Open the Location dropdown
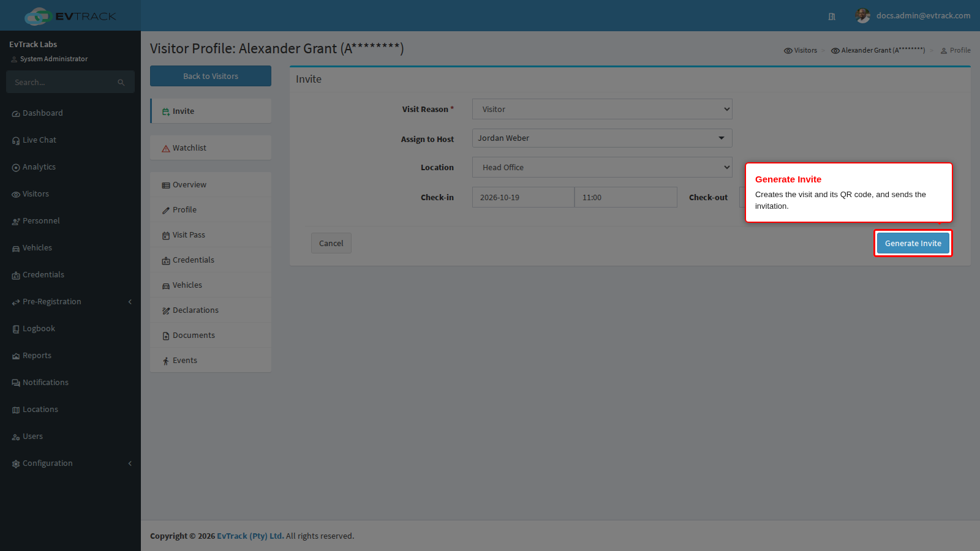980x551 pixels. pyautogui.click(x=602, y=167)
